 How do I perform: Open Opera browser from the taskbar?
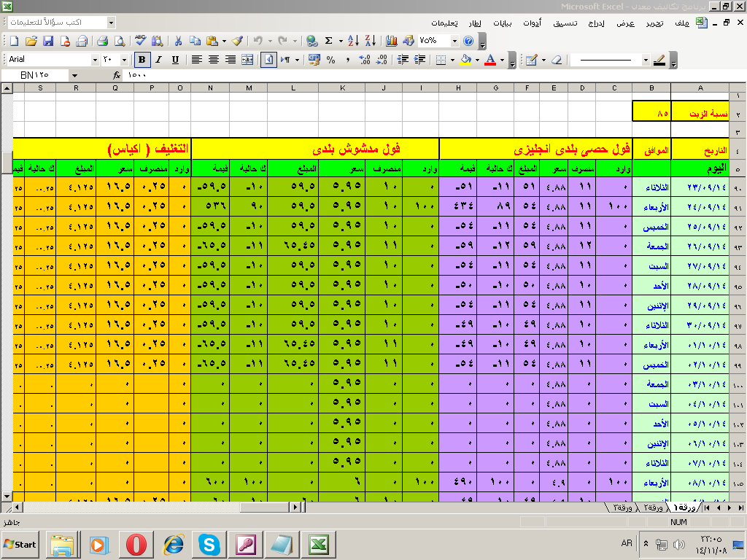point(136,544)
